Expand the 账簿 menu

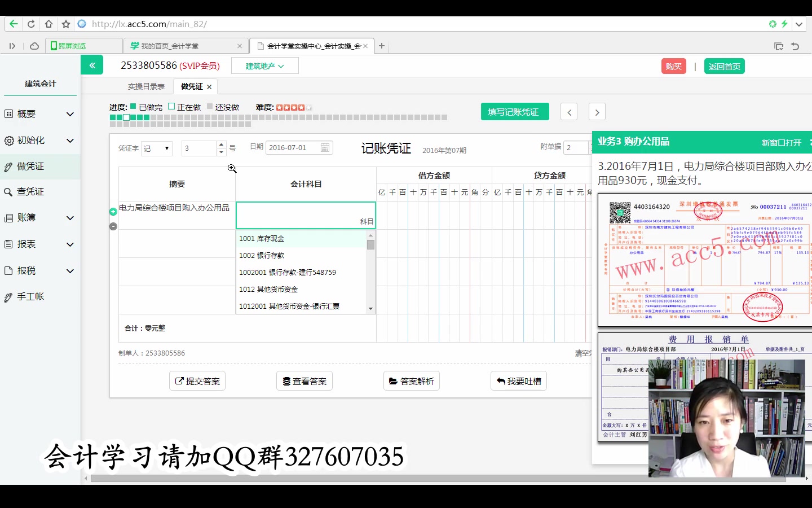[40, 218]
